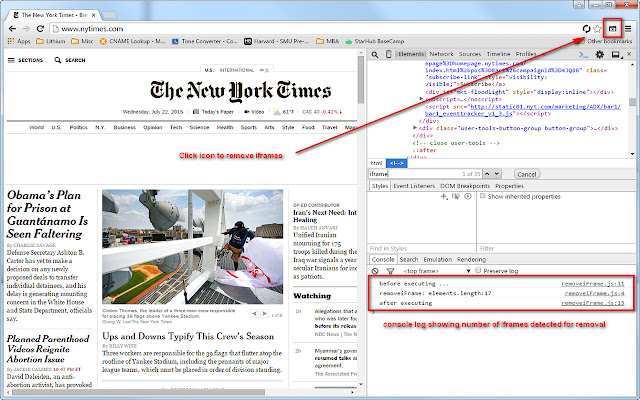Click the page horizontal scrollbar thumb
Image resolution: width=640 pixels, height=400 pixels.
pos(138,392)
